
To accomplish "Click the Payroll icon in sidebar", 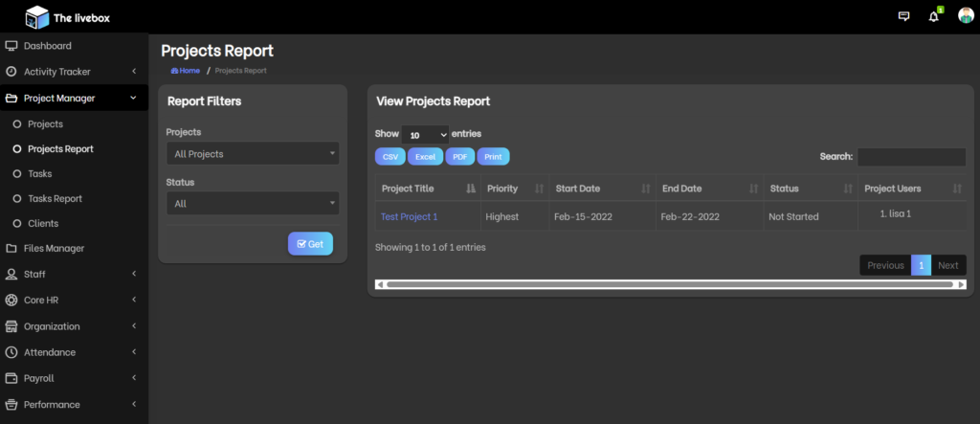I will (x=11, y=379).
